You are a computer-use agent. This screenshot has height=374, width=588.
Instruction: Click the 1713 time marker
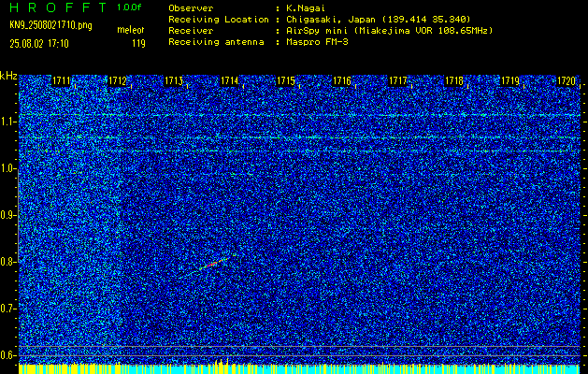coord(174,80)
